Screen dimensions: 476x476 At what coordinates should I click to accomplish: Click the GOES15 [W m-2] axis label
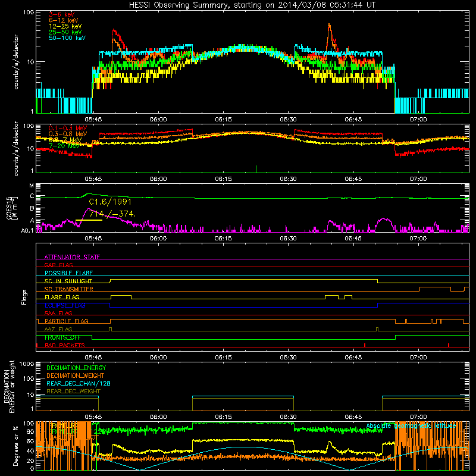[x=12, y=208]
